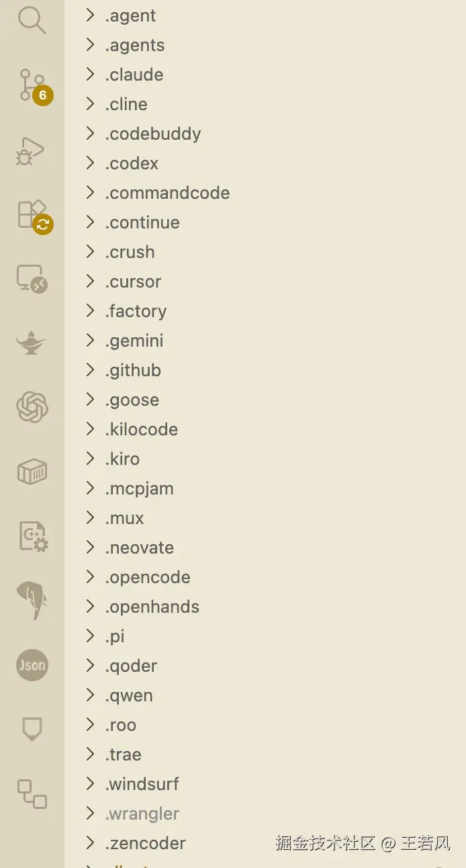
Task: Open the Remote Explorer icon
Action: (32, 277)
